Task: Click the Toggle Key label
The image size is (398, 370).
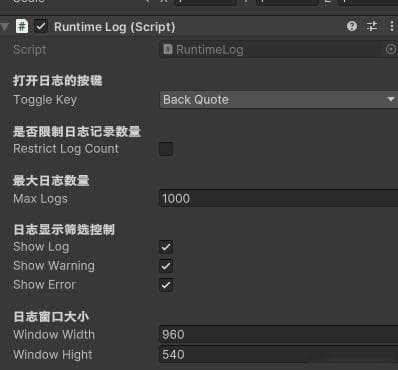Action: (x=45, y=100)
